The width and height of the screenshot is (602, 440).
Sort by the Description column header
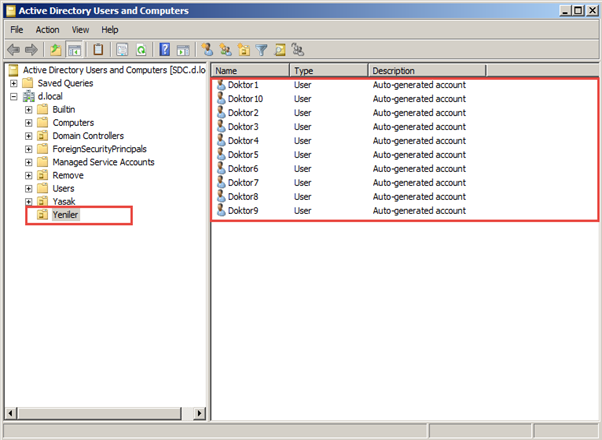click(427, 71)
